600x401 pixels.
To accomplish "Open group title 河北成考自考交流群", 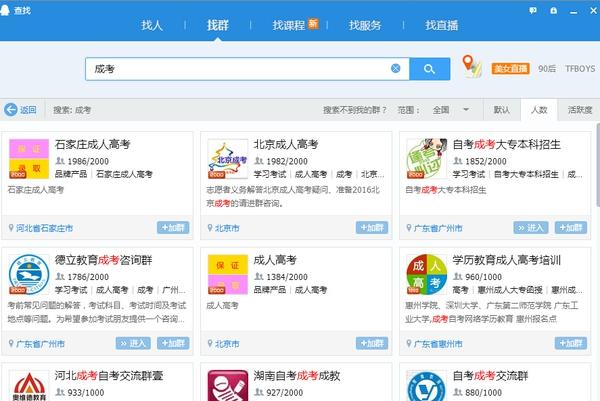I will click(109, 376).
